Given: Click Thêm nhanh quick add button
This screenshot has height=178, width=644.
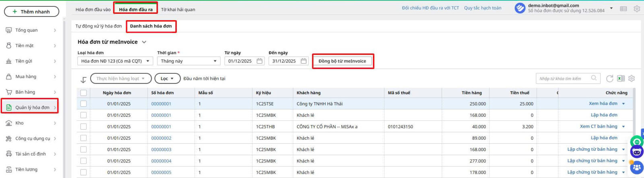Looking at the screenshot, I should 31,12.
